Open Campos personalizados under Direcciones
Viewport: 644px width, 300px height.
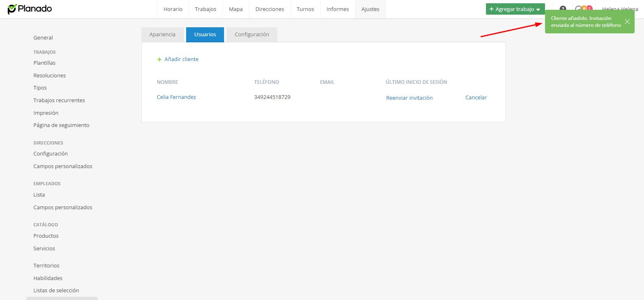(x=63, y=166)
